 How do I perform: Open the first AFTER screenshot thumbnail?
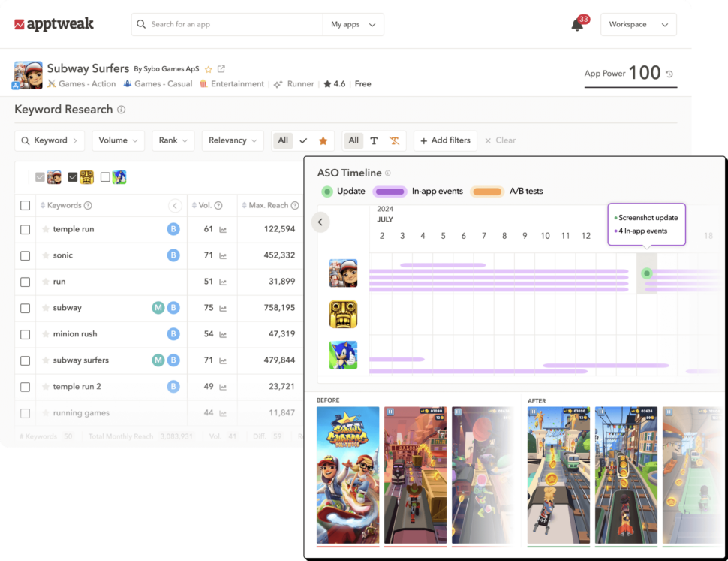tap(558, 475)
